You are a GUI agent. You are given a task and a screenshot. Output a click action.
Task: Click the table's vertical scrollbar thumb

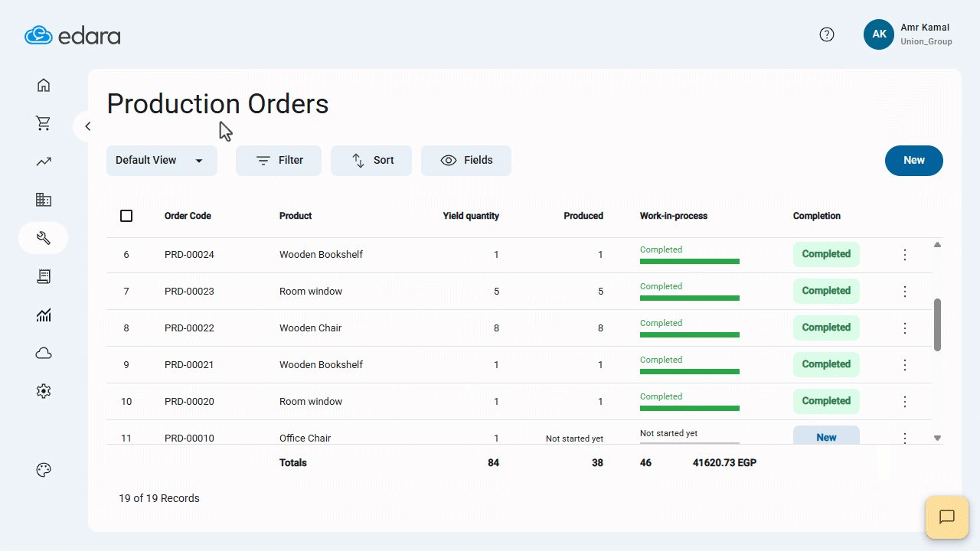click(937, 324)
